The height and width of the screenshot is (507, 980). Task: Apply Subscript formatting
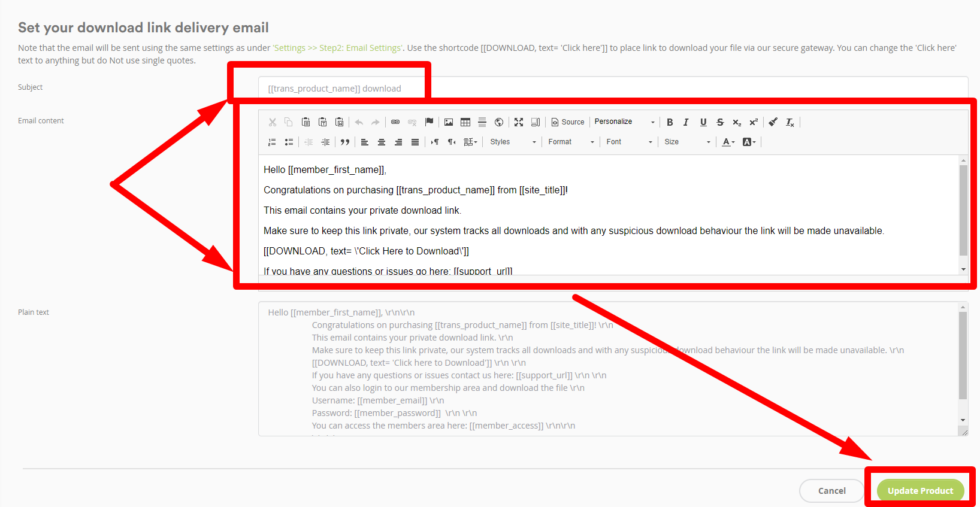coord(737,122)
